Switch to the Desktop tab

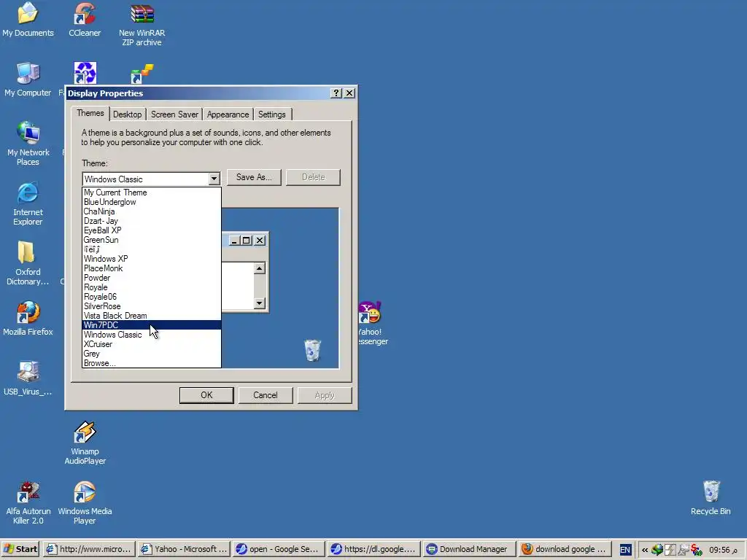tap(127, 114)
